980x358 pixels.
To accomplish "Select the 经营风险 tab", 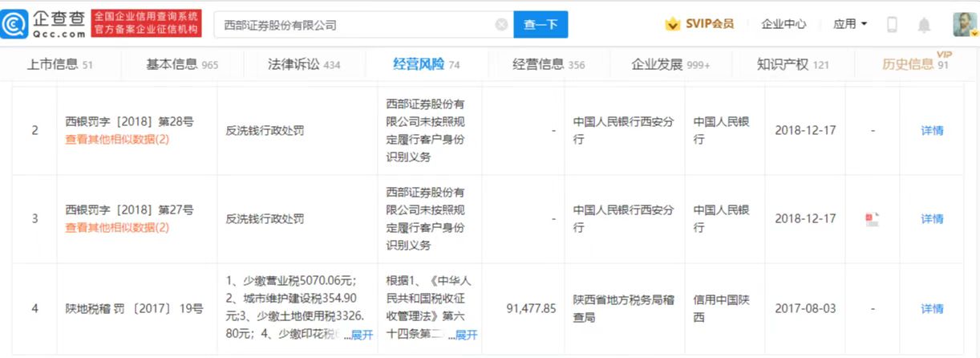I will pos(426,64).
